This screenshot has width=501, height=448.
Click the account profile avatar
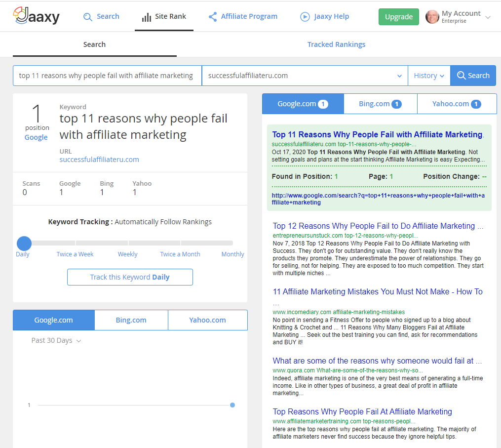click(432, 17)
